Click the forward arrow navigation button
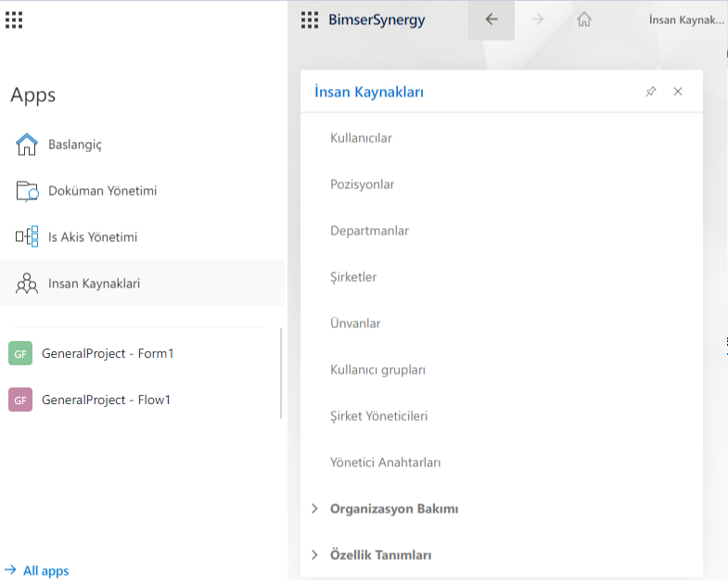The image size is (728, 584). point(538,19)
